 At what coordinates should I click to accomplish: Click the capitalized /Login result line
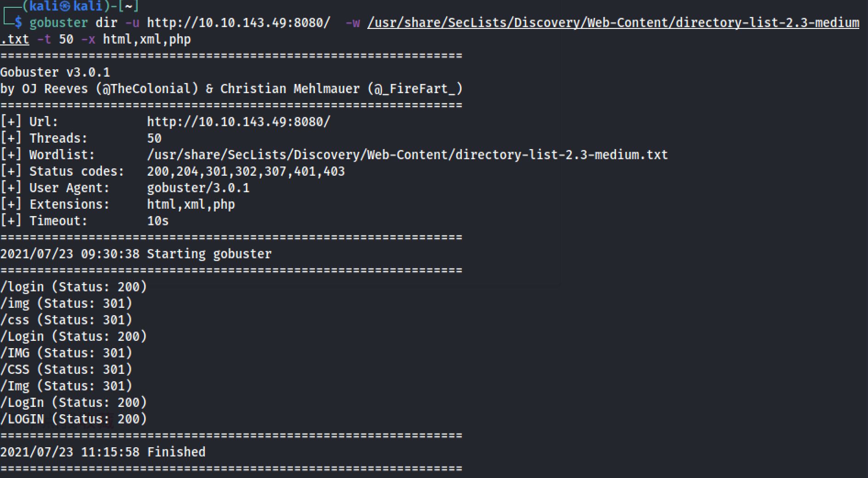tap(73, 337)
